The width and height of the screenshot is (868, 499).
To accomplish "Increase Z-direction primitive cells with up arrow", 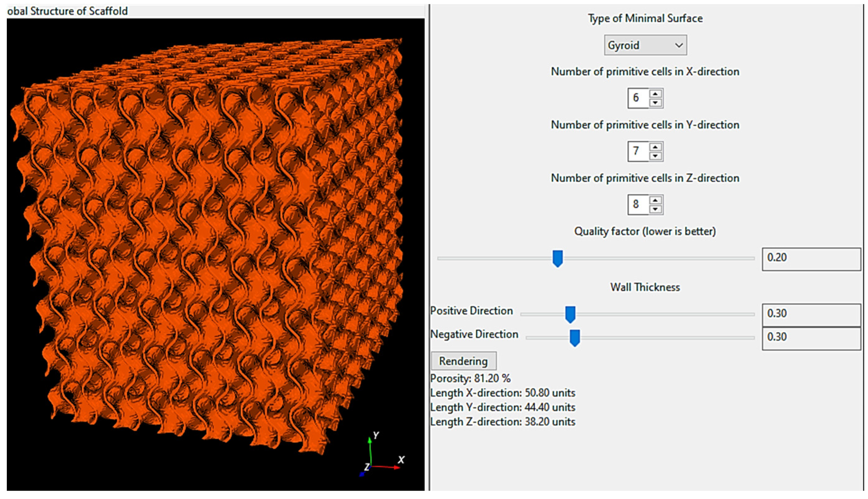I will point(655,200).
